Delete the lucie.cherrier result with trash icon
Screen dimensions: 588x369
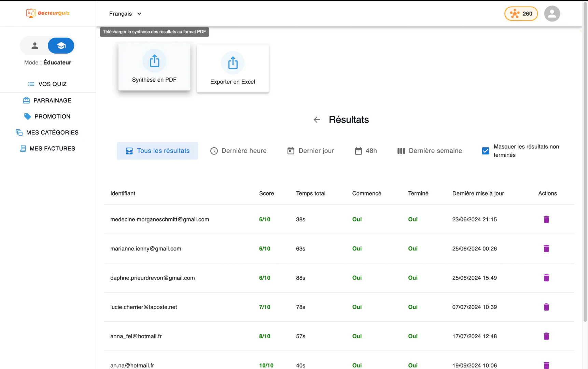546,307
